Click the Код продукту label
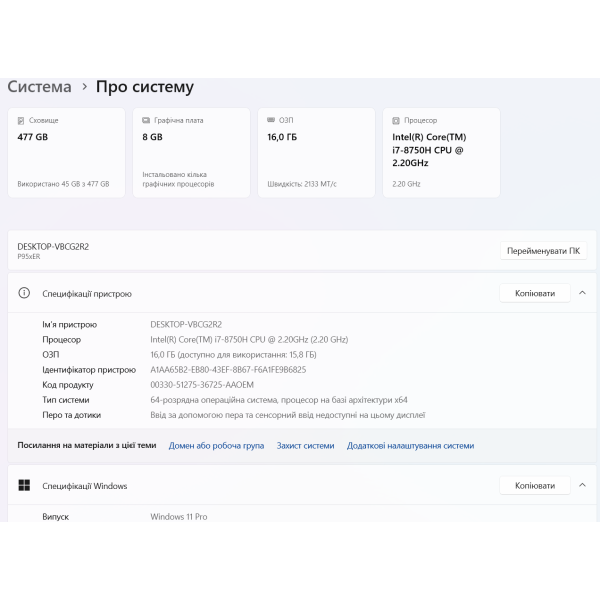The height and width of the screenshot is (600, 600). tap(68, 385)
